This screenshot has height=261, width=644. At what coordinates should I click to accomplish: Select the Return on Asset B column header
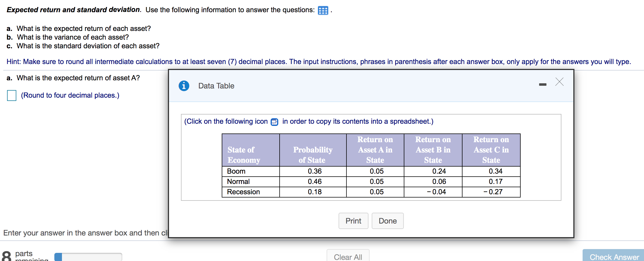point(433,149)
